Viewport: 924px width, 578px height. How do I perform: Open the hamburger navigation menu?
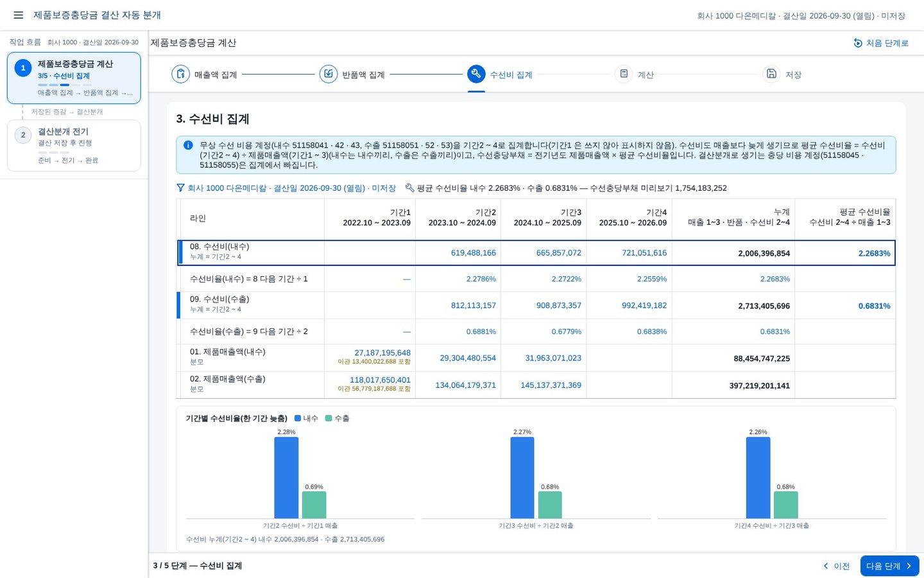pyautogui.click(x=18, y=15)
